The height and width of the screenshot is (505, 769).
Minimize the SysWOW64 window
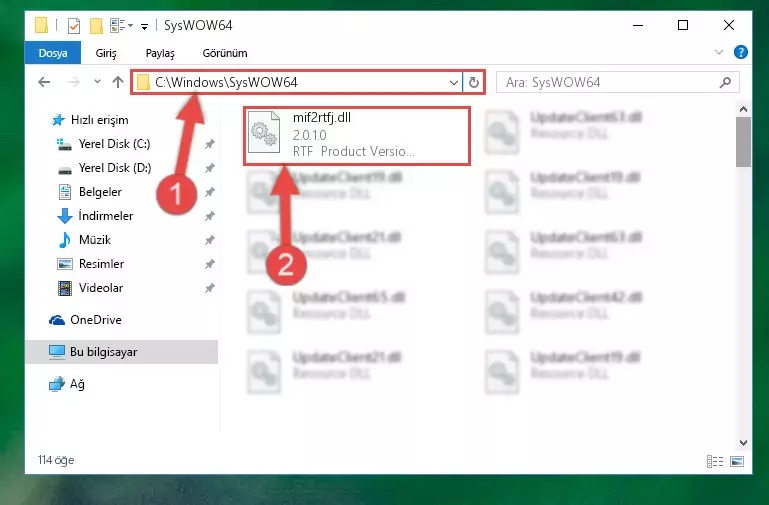638,25
